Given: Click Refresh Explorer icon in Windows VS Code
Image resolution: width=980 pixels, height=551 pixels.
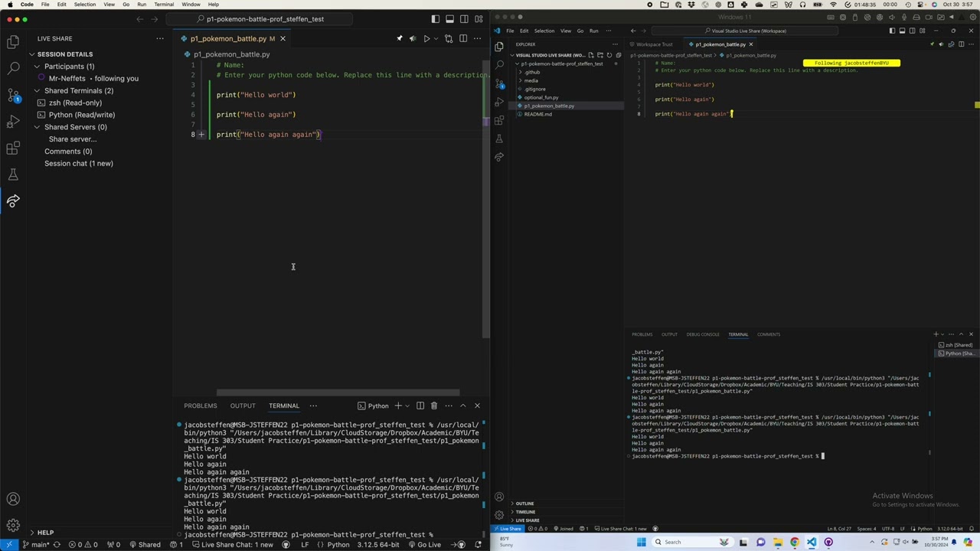Looking at the screenshot, I should pyautogui.click(x=609, y=55).
